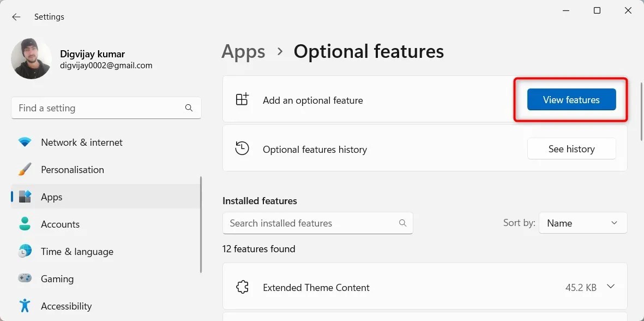The width and height of the screenshot is (644, 321).
Task: Click the Accounts person icon
Action: click(25, 224)
